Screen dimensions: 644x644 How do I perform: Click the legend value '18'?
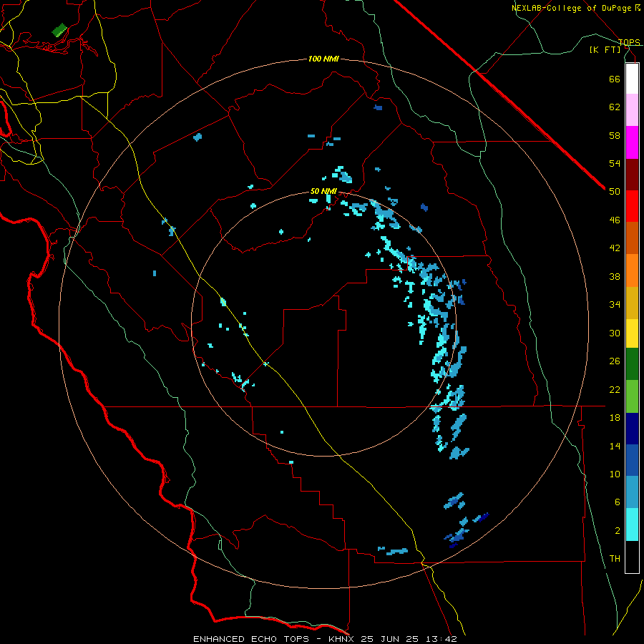coord(615,418)
